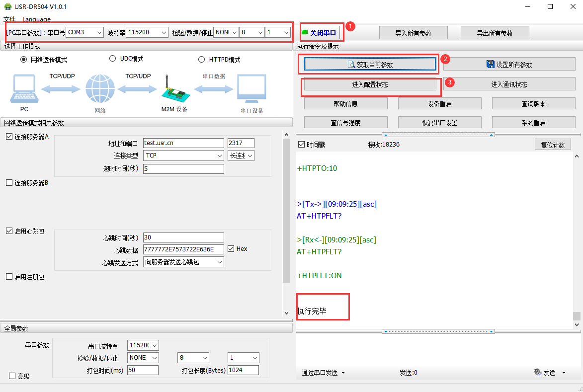Viewport: 583px width, 392px height.
Task: Enable the 连接服务器B checkbox
Action: click(9, 183)
